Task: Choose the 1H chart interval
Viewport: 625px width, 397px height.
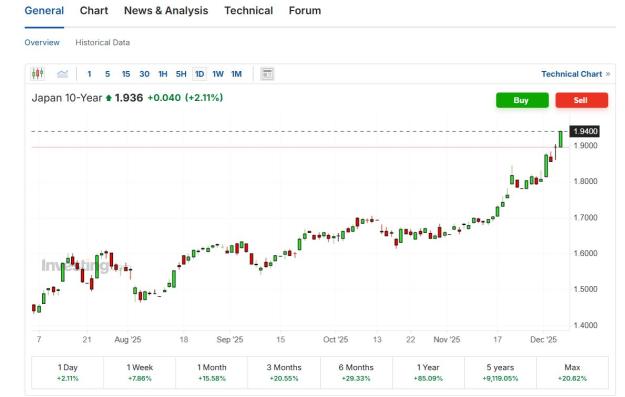Action: (163, 74)
